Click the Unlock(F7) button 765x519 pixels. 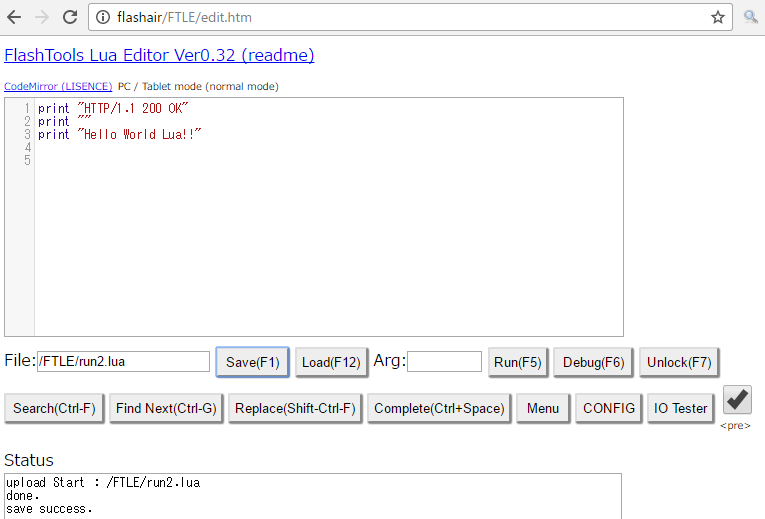(679, 362)
